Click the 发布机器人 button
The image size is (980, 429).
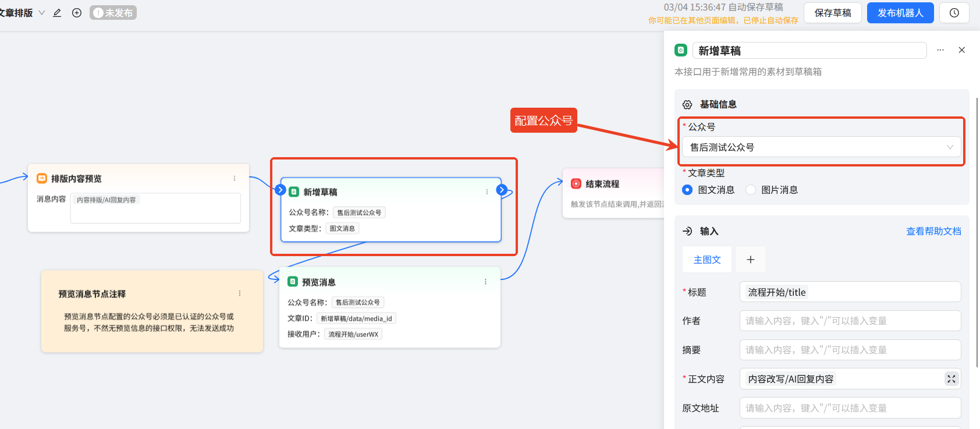point(900,13)
